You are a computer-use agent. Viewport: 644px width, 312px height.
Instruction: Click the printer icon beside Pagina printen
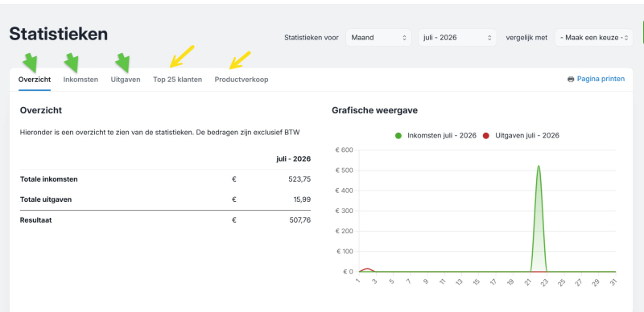[x=571, y=79]
